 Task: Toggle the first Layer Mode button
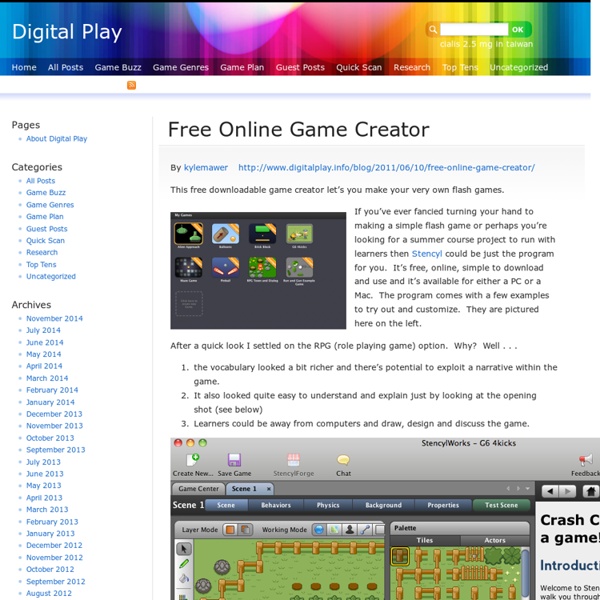pyautogui.click(x=229, y=529)
